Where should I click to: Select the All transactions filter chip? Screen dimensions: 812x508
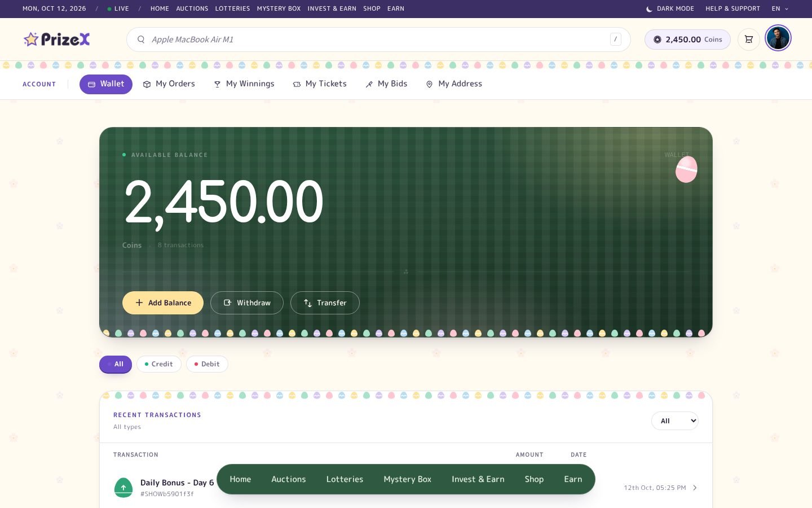[x=116, y=364]
